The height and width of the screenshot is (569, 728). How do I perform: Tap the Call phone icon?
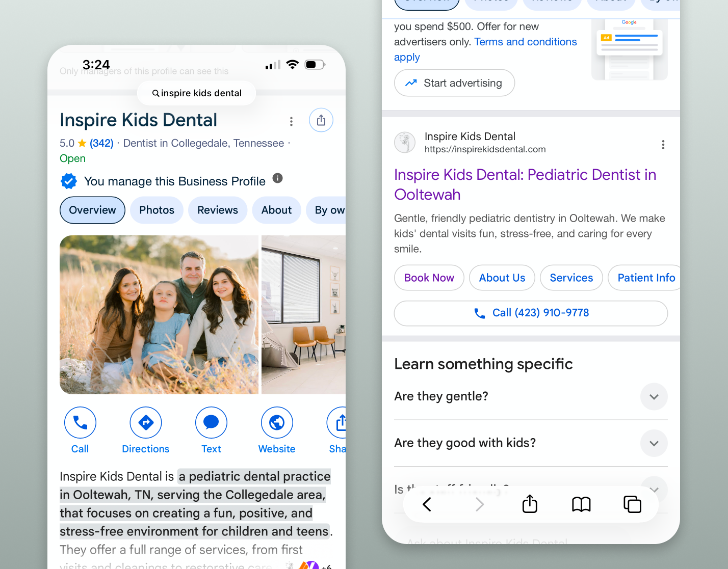tap(80, 423)
